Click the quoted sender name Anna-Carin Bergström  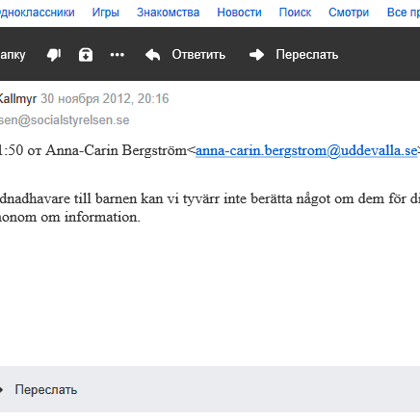(x=116, y=150)
